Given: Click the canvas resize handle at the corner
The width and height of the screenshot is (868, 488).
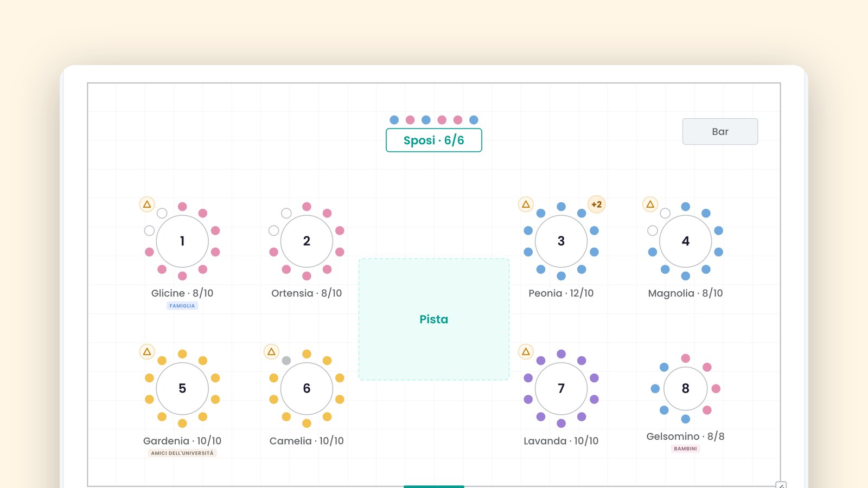Looking at the screenshot, I should (x=781, y=485).
